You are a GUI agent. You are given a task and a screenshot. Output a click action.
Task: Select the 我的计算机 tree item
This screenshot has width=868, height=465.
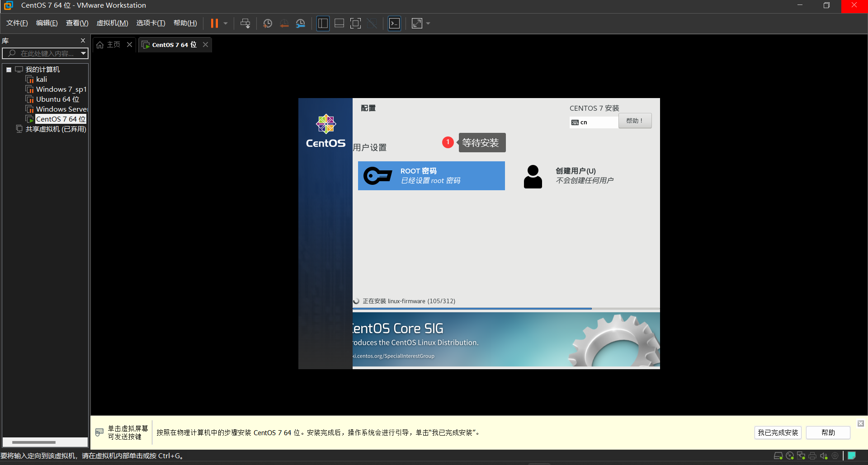[42, 70]
